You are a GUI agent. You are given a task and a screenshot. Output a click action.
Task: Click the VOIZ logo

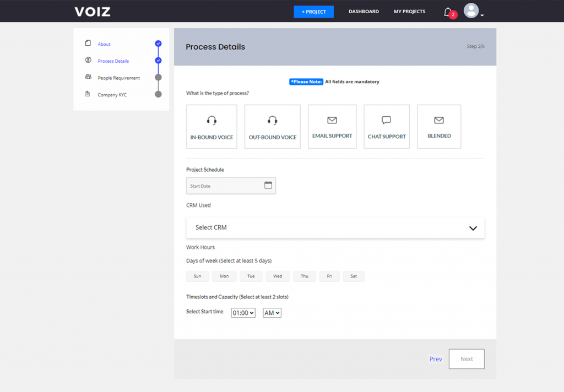coord(93,12)
